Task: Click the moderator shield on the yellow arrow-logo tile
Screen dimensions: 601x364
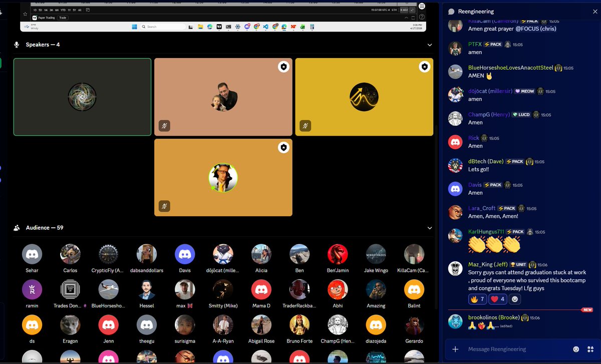Action: point(425,67)
